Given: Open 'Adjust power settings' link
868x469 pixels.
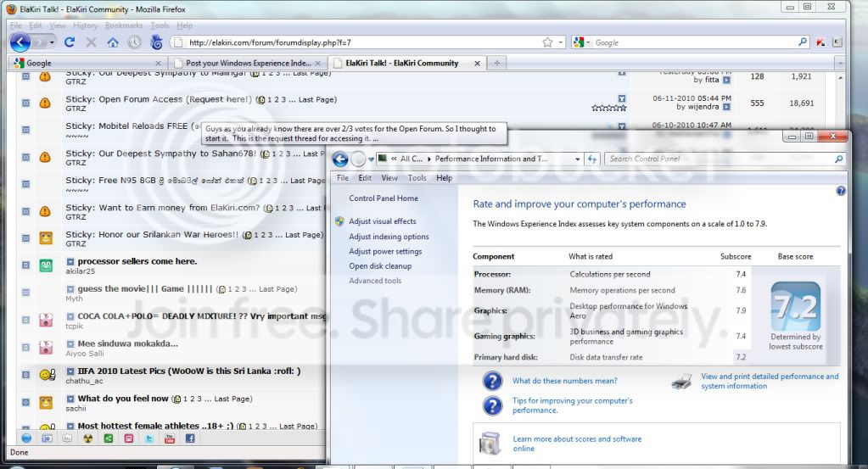Looking at the screenshot, I should 385,251.
